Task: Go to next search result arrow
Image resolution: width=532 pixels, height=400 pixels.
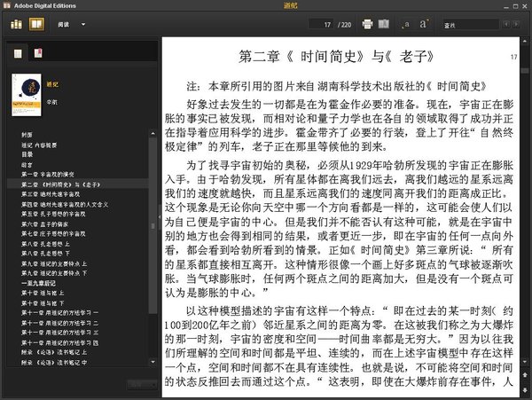Action: [516, 24]
